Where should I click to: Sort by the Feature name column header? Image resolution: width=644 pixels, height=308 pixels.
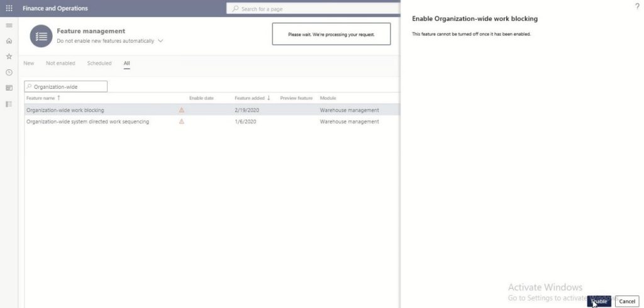pyautogui.click(x=43, y=98)
